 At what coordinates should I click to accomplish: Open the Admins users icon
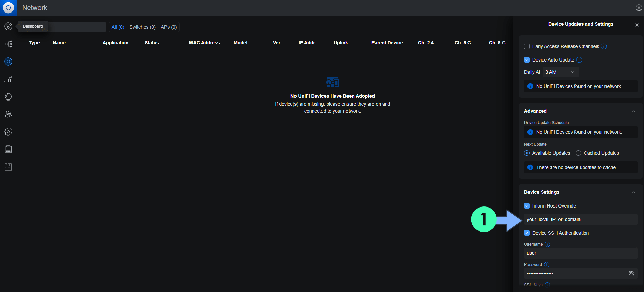tap(8, 114)
